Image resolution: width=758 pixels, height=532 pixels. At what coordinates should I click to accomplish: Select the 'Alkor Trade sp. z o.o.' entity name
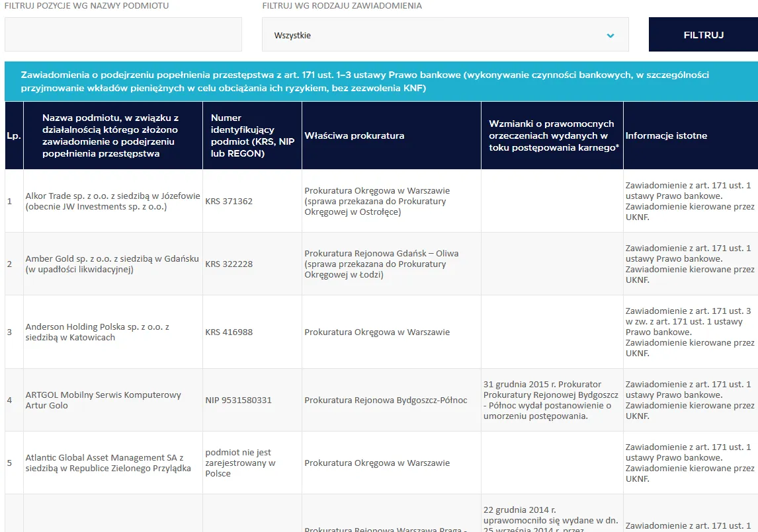click(x=112, y=201)
